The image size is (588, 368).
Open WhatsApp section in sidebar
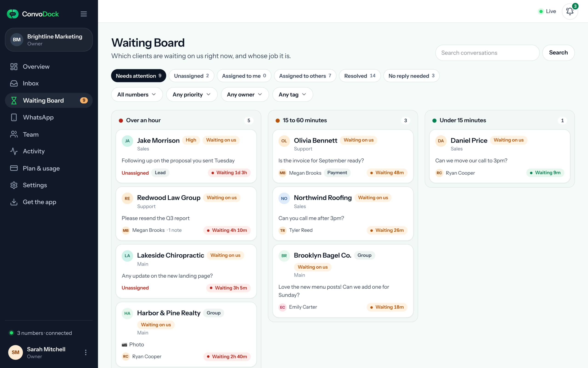click(49, 117)
